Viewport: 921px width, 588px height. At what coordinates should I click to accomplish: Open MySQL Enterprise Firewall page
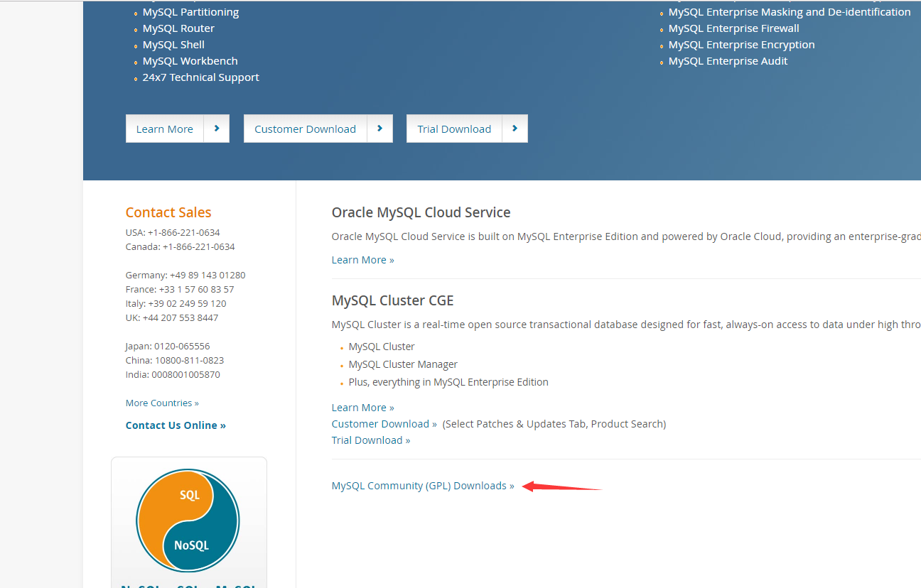[x=733, y=28]
